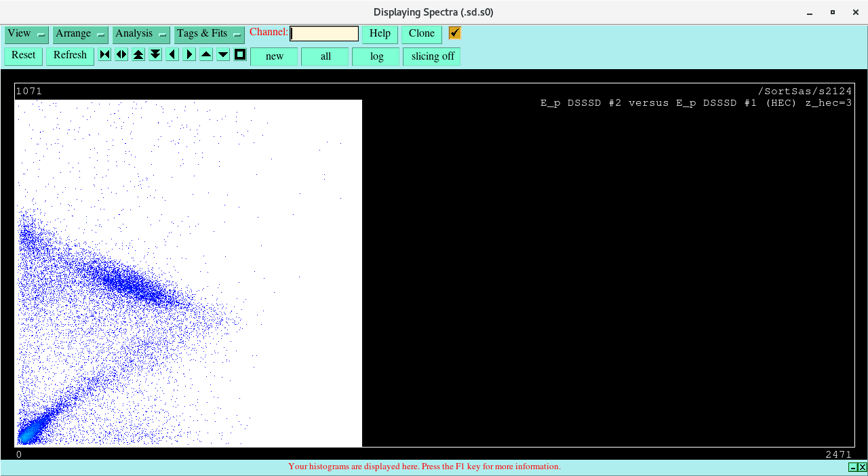Open the Analysis menu
Viewport: 868px width, 476px height.
140,34
